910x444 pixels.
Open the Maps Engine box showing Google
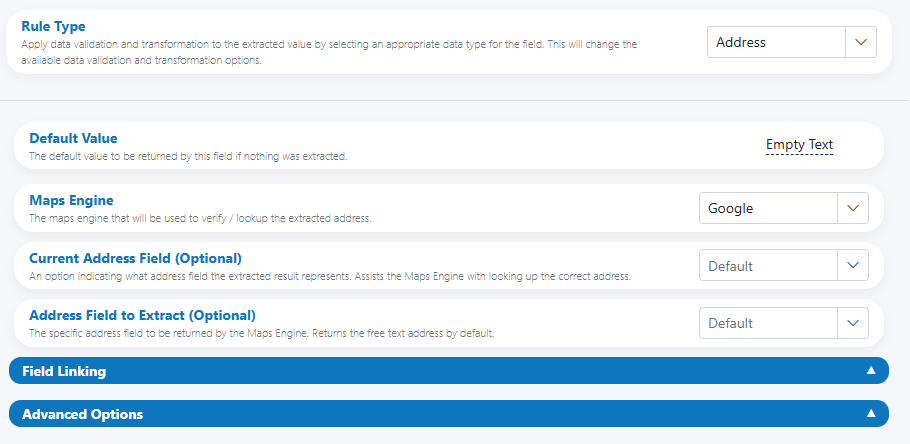783,208
